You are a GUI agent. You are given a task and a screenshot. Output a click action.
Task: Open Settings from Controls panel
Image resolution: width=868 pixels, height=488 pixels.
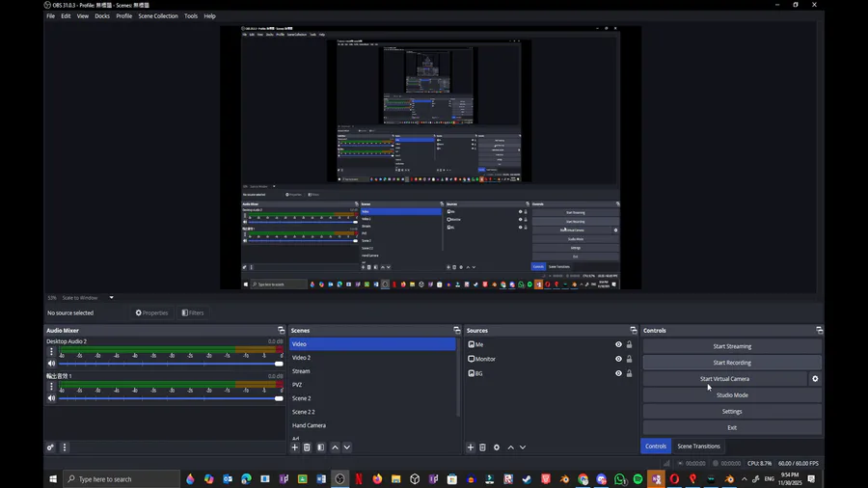pyautogui.click(x=732, y=411)
